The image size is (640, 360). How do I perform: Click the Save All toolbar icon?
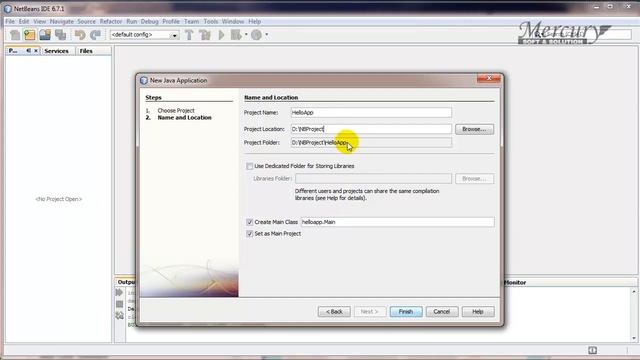[61, 35]
